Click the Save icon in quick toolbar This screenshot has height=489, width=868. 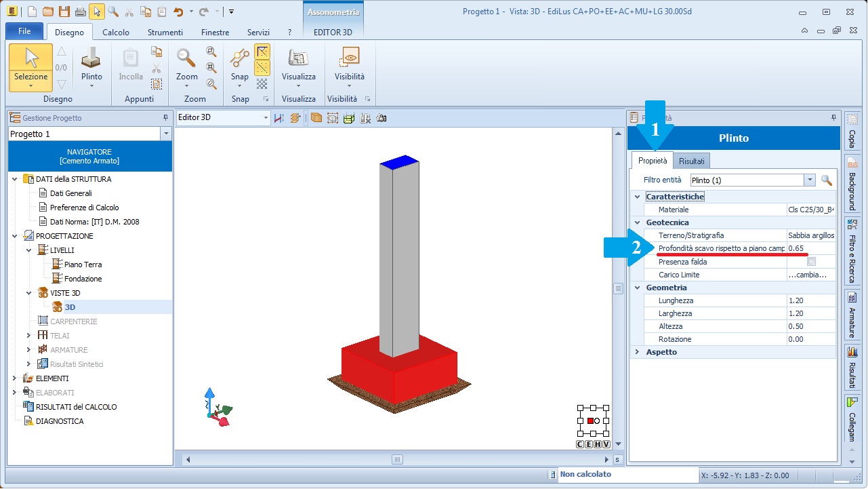point(64,12)
